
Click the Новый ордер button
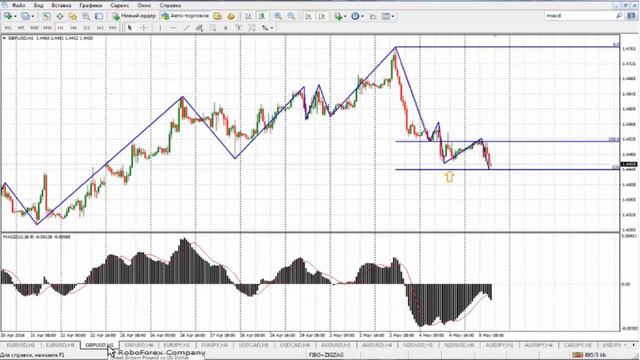click(134, 16)
